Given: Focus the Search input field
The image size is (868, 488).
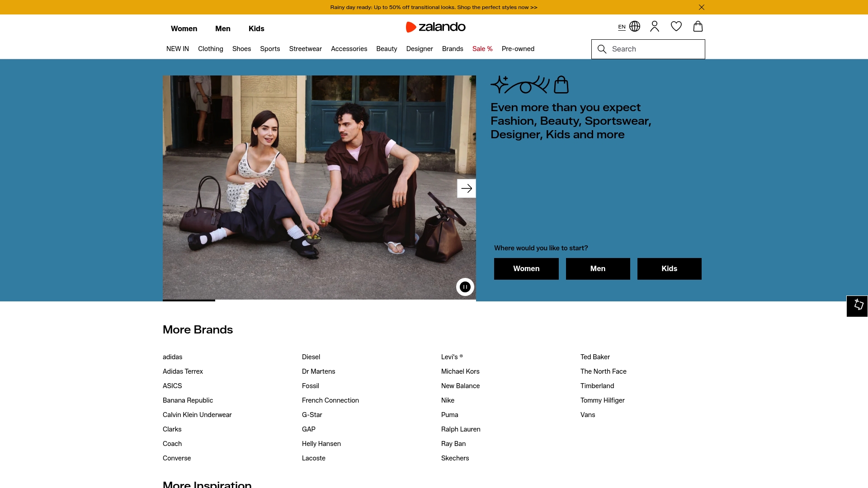Looking at the screenshot, I should pyautogui.click(x=648, y=49).
